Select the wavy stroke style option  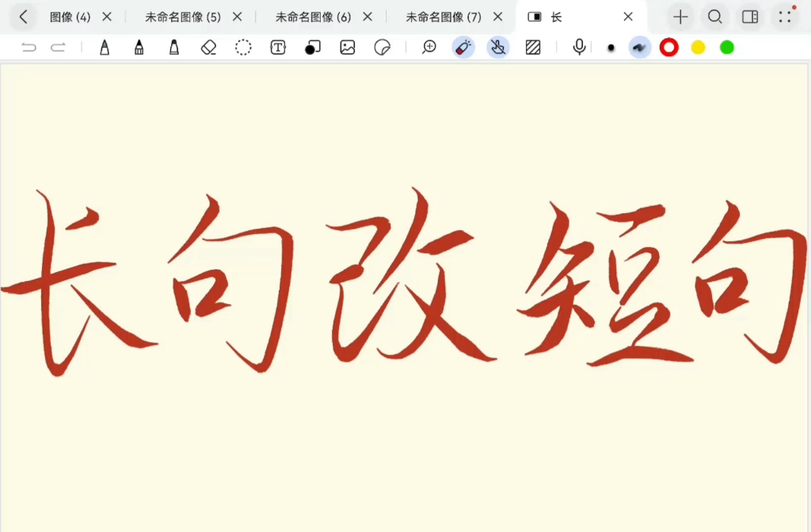(640, 47)
